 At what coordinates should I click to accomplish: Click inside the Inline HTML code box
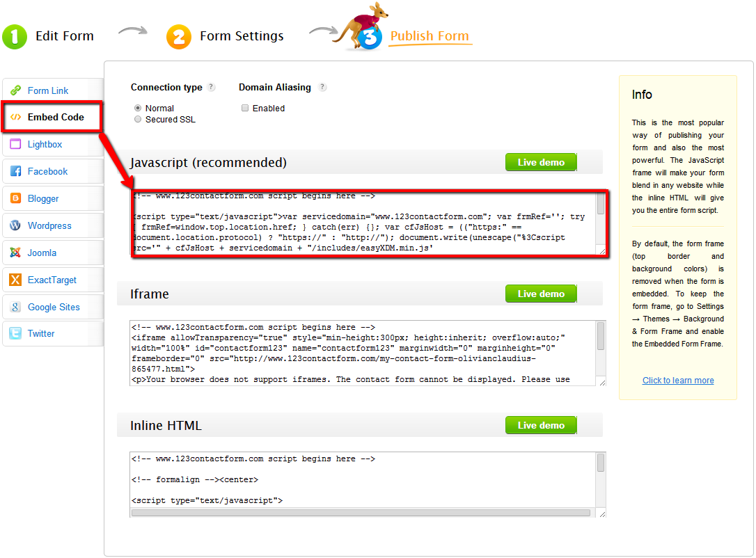pyautogui.click(x=363, y=479)
